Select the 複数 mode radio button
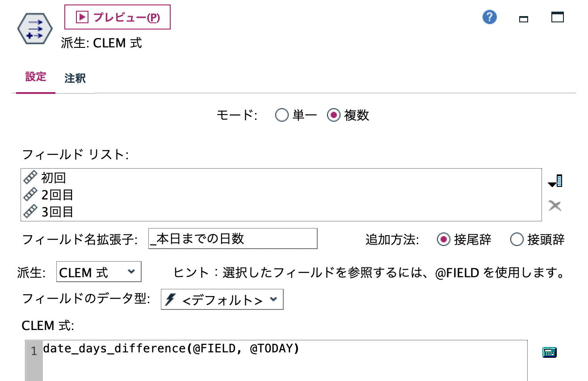This screenshot has height=381, width=588. [333, 115]
